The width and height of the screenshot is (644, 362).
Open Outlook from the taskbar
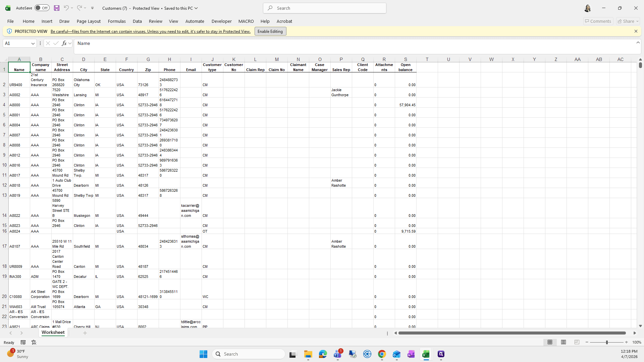pyautogui.click(x=396, y=354)
